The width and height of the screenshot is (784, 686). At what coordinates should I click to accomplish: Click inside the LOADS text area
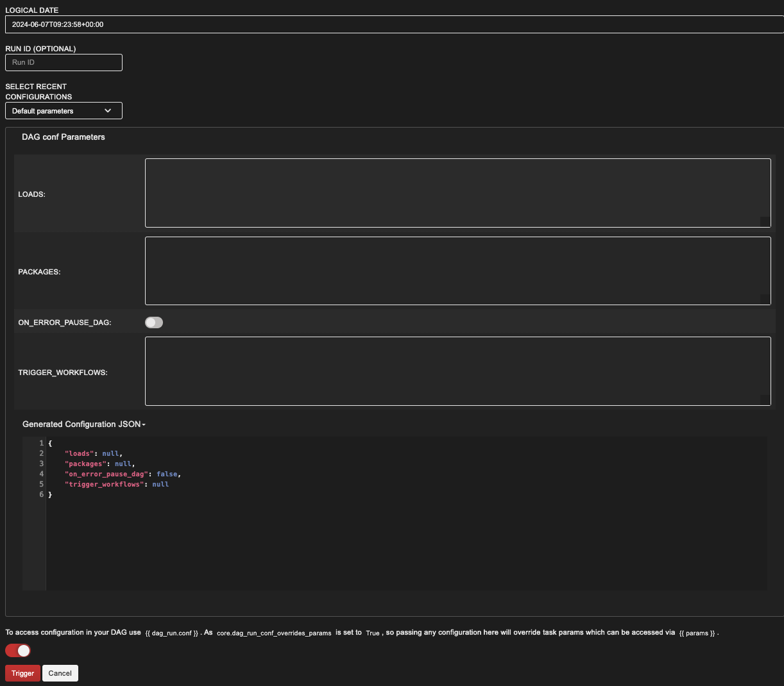pyautogui.click(x=457, y=192)
